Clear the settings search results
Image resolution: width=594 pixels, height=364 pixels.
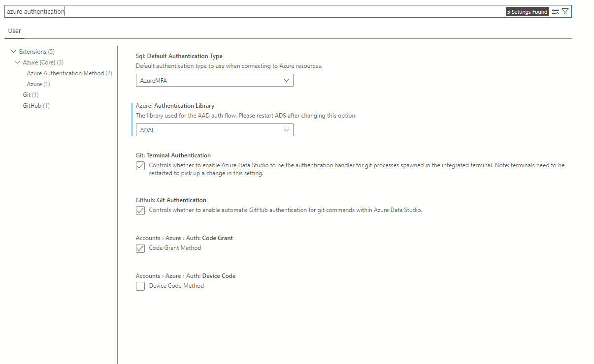coord(556,11)
